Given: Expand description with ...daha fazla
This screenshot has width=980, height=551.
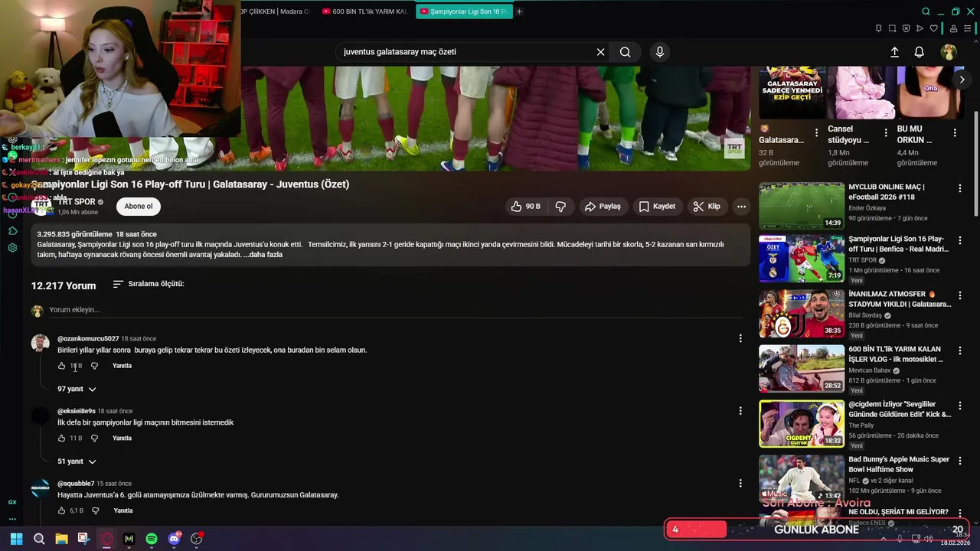Looking at the screenshot, I should (263, 255).
